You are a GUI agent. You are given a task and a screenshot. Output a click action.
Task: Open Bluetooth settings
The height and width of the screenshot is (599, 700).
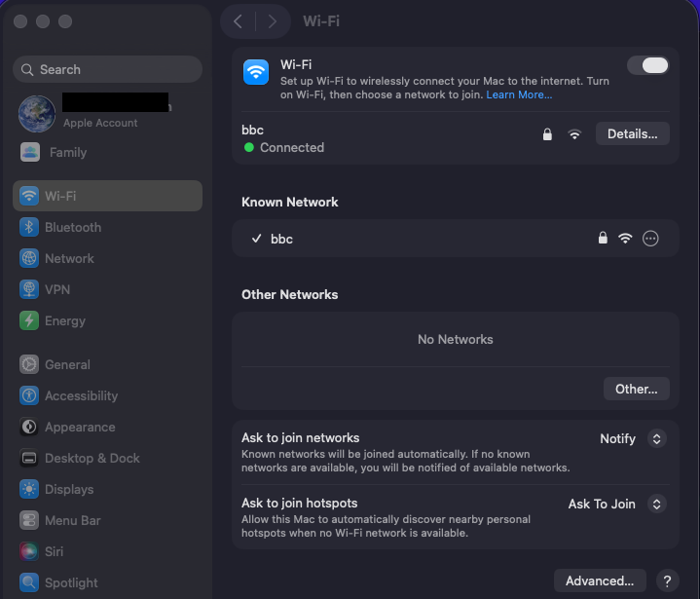point(108,227)
